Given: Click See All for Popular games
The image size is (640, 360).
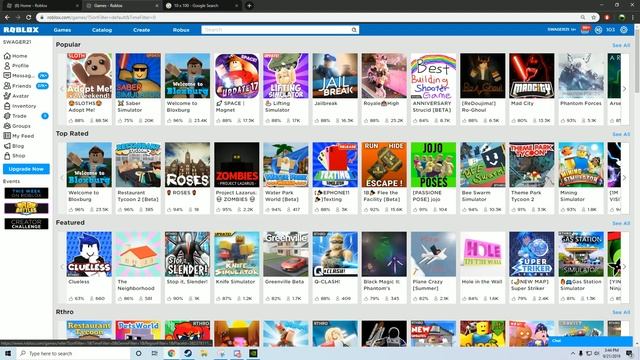Looking at the screenshot, I should (x=621, y=45).
